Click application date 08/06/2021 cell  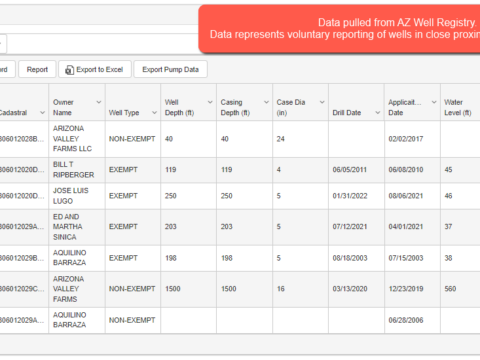coord(412,196)
